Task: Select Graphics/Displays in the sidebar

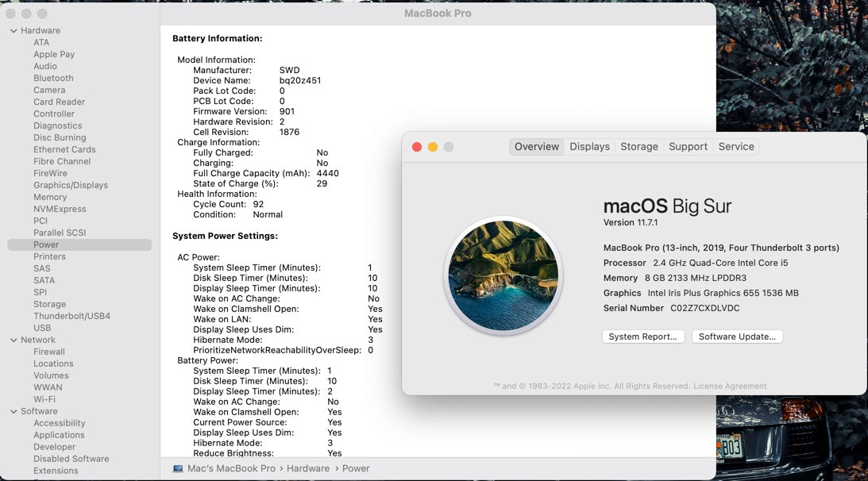Action: point(71,186)
